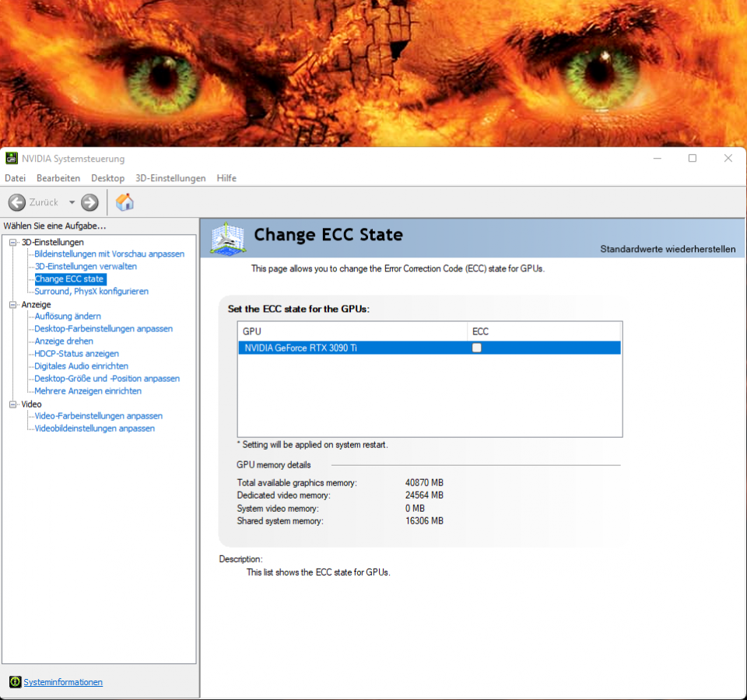Select Anzeige drehen

click(64, 341)
